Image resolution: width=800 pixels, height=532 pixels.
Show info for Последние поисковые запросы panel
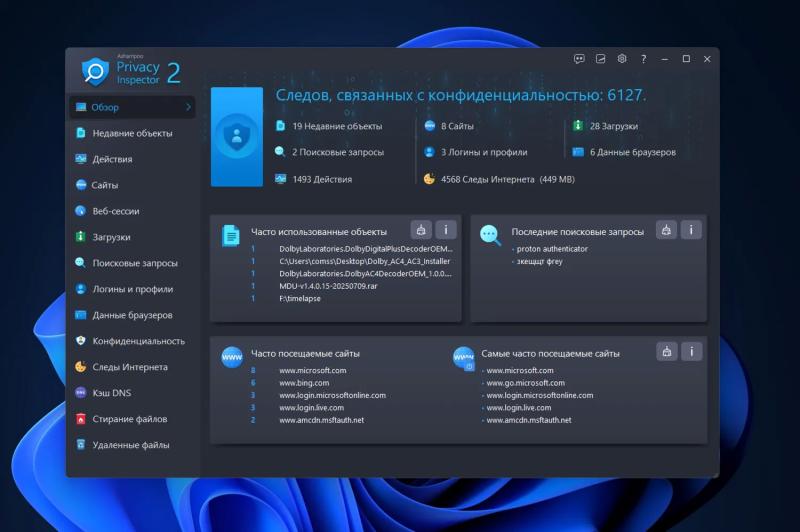pos(691,230)
